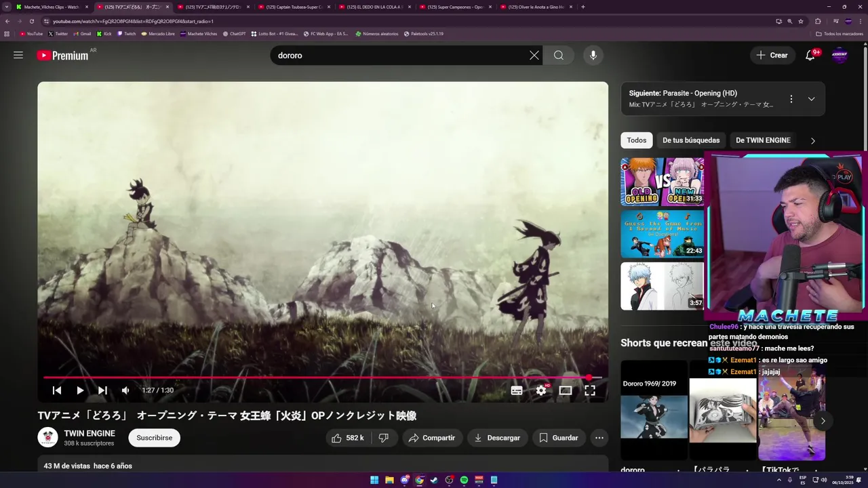Show next Shorts with right arrow

click(x=823, y=421)
